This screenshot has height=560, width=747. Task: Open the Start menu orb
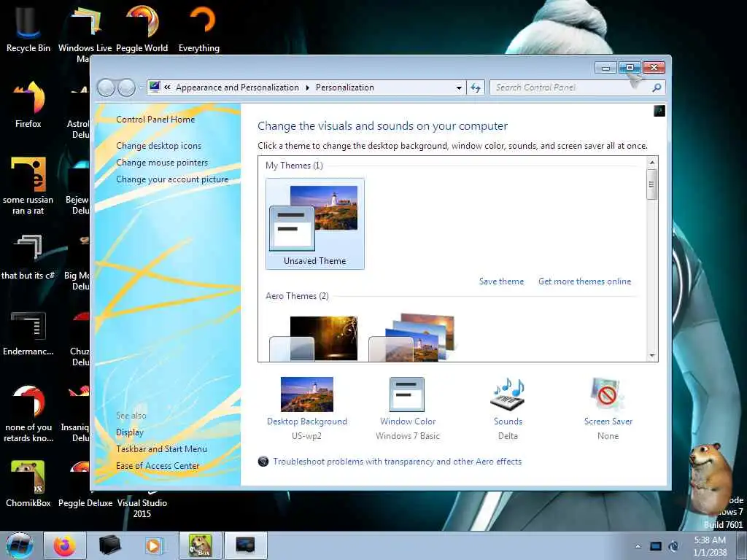tap(20, 545)
